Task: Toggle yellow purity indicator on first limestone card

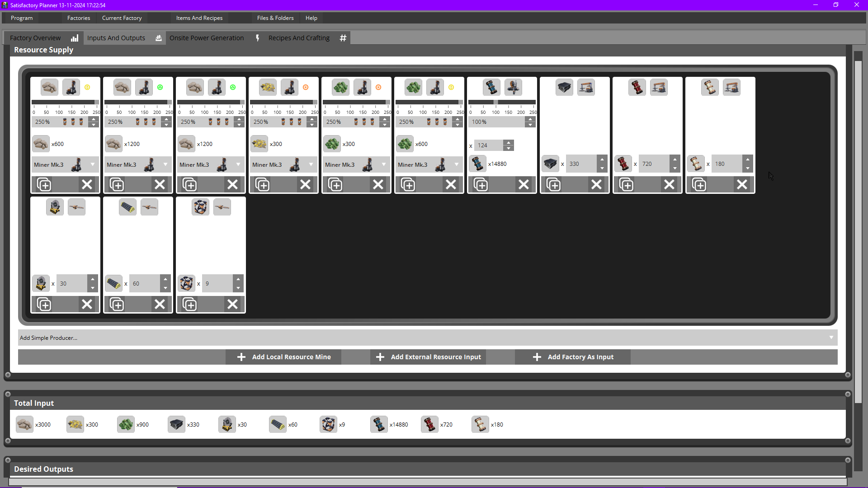Action: click(87, 87)
